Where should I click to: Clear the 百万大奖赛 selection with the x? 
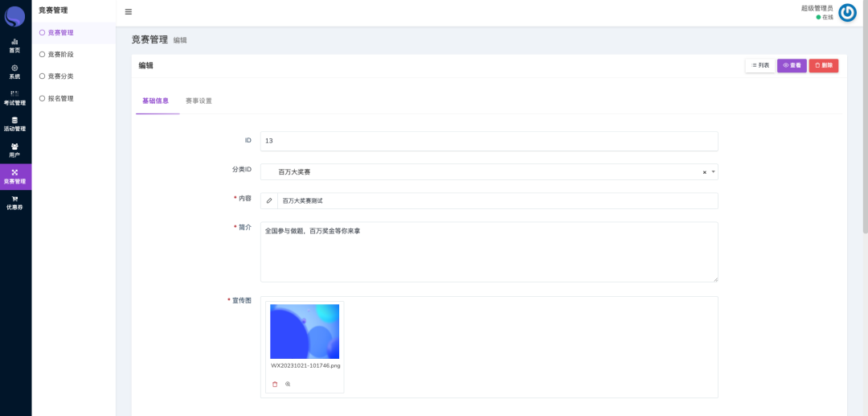coord(704,172)
